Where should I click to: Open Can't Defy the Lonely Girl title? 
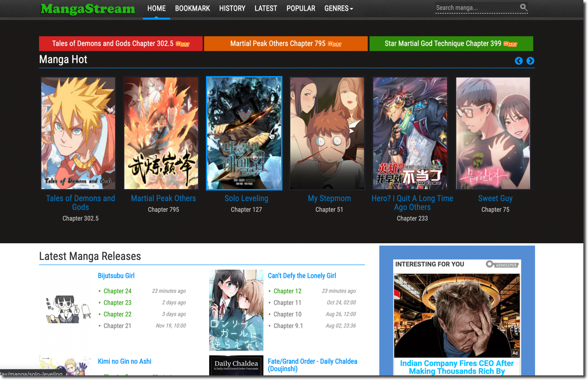[302, 276]
